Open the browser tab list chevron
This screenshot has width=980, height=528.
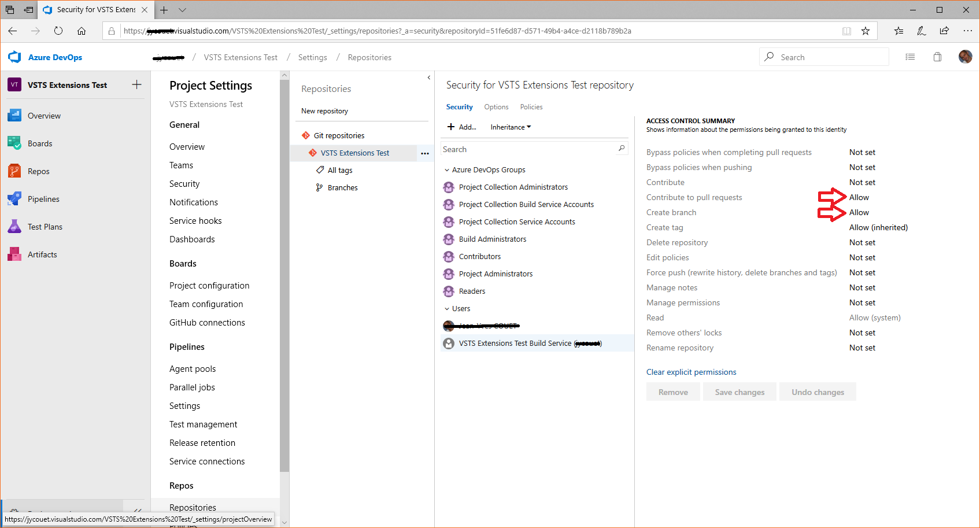(182, 10)
